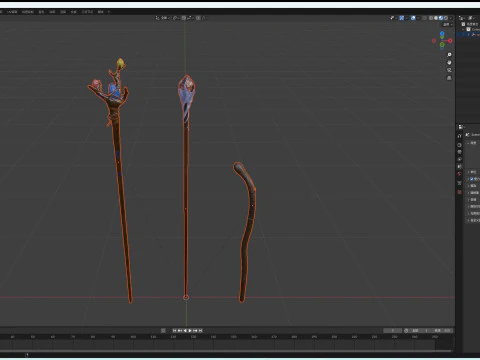The width and height of the screenshot is (480, 360).
Task: Click the zoom magnifier icon in viewport
Action: tap(449, 55)
